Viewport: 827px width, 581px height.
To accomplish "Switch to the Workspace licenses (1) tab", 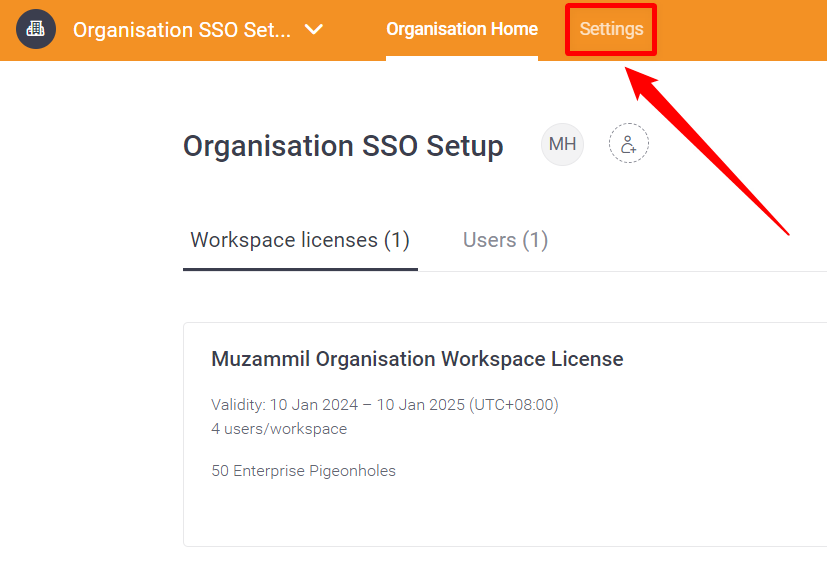I will coord(300,240).
